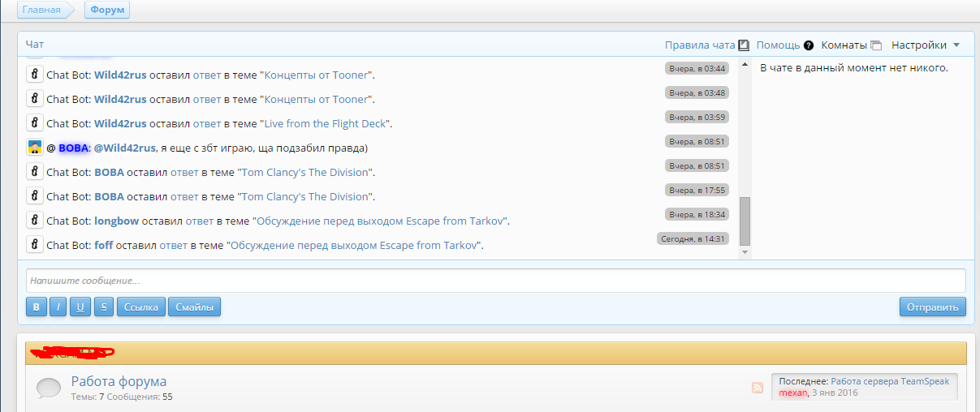The image size is (980, 412).
Task: Click the chat message input field
Action: [495, 281]
